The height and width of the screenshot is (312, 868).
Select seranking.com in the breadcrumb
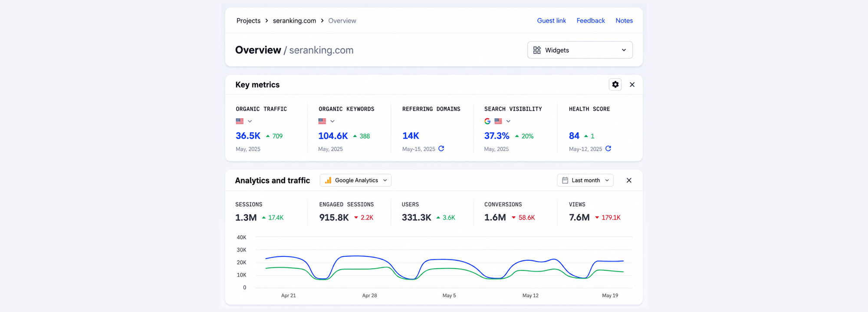[294, 21]
